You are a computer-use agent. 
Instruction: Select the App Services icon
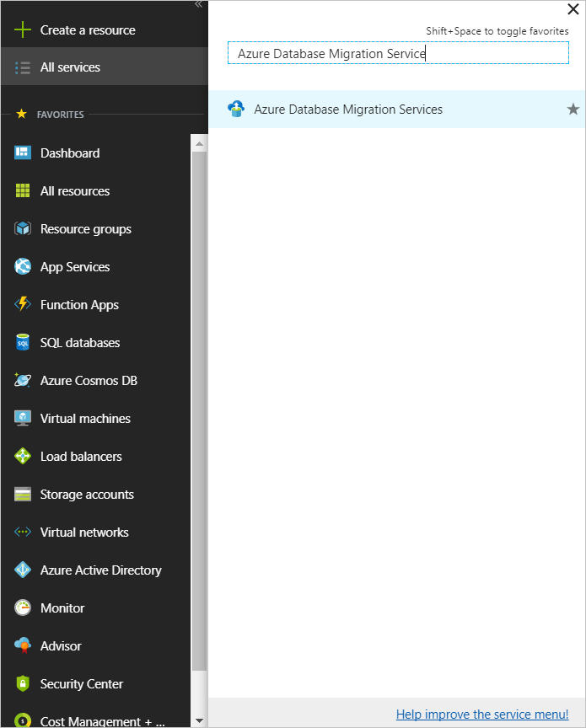click(x=23, y=266)
